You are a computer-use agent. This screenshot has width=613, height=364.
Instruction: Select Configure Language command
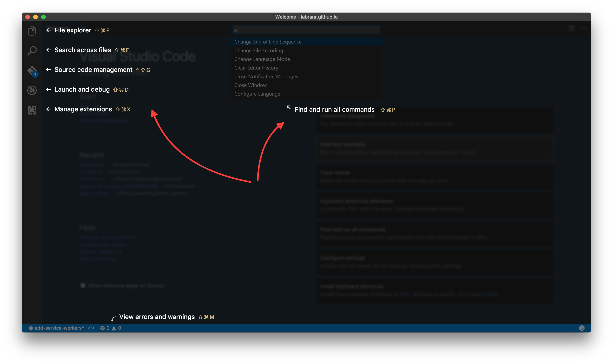306,94
